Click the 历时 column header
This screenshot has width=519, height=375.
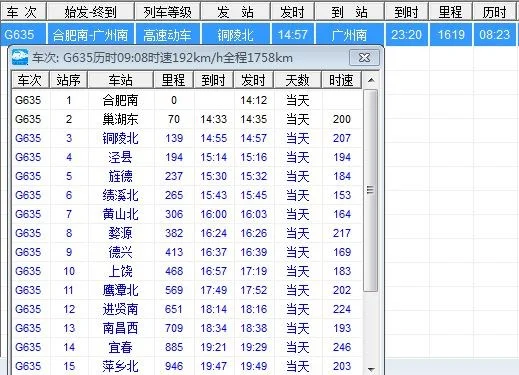pos(495,12)
